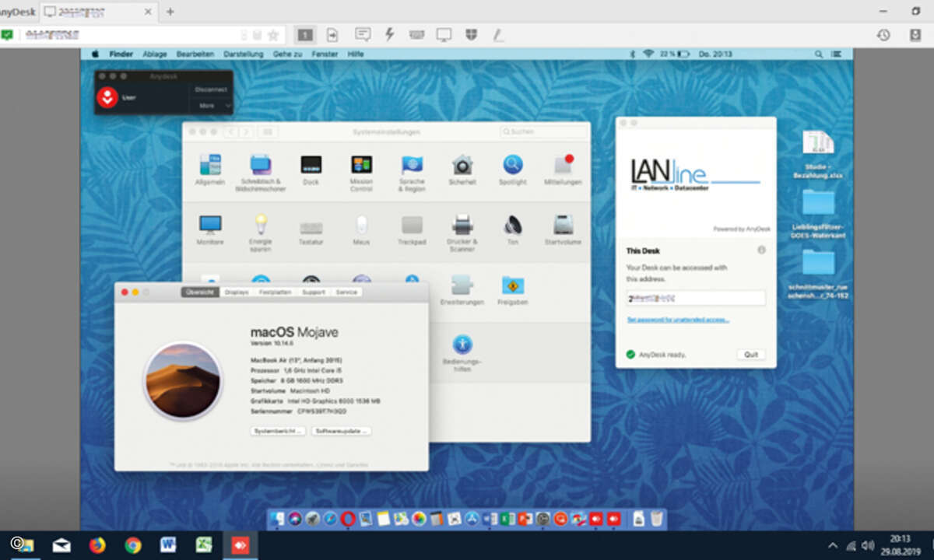Open the AnyDesk chat toolbar icon

[363, 35]
